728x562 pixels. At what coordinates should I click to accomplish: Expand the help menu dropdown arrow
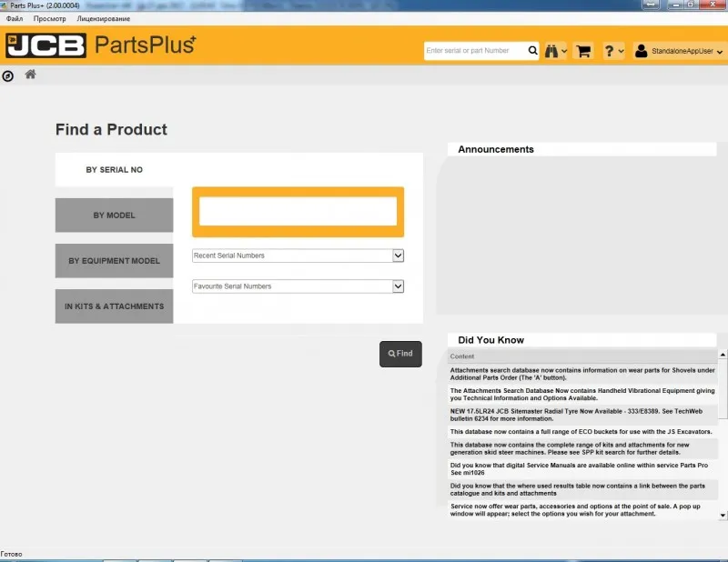(621, 51)
